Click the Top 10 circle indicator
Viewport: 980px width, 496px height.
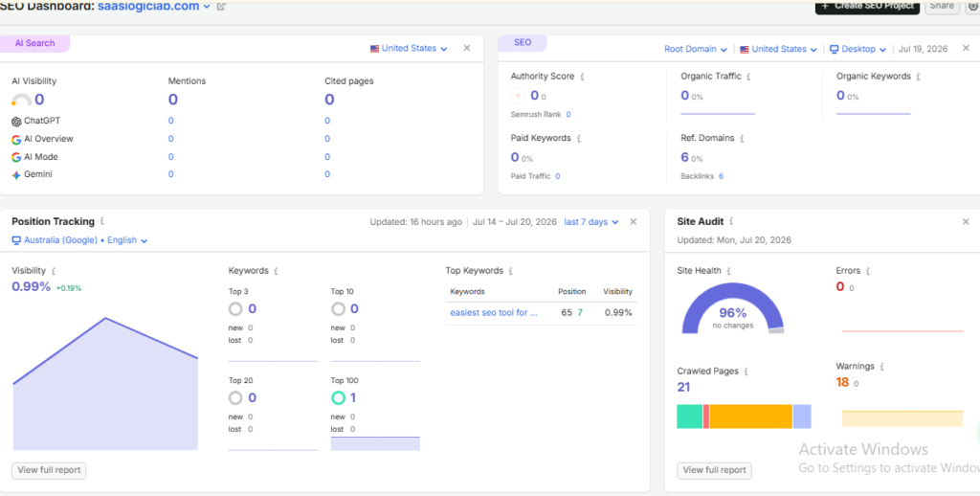coord(338,309)
